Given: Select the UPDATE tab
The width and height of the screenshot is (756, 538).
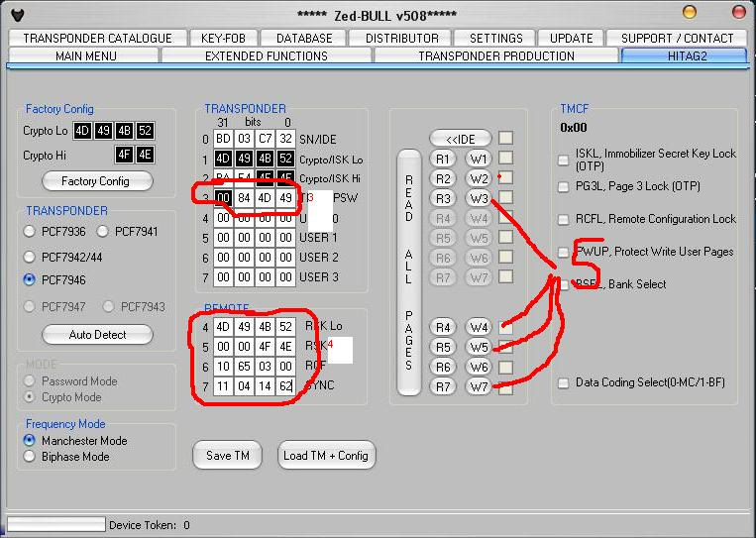Looking at the screenshot, I should point(571,38).
